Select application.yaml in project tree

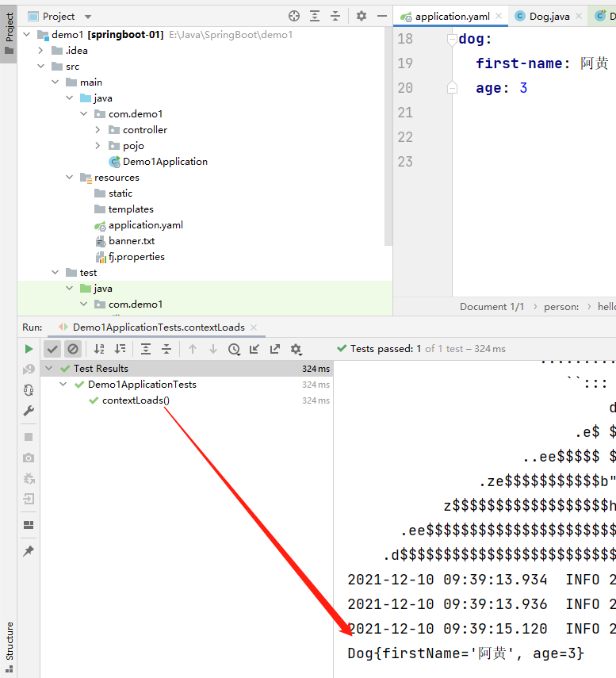coord(146,225)
